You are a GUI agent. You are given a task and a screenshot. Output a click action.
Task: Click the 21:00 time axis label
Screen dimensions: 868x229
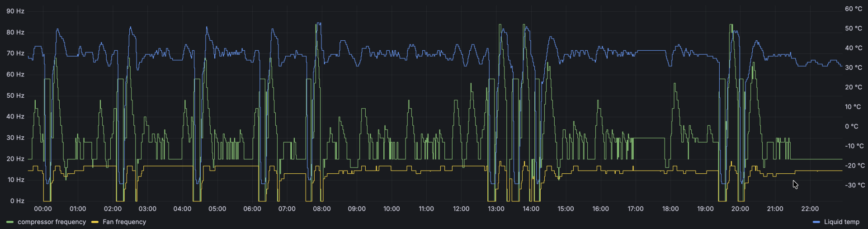click(775, 209)
